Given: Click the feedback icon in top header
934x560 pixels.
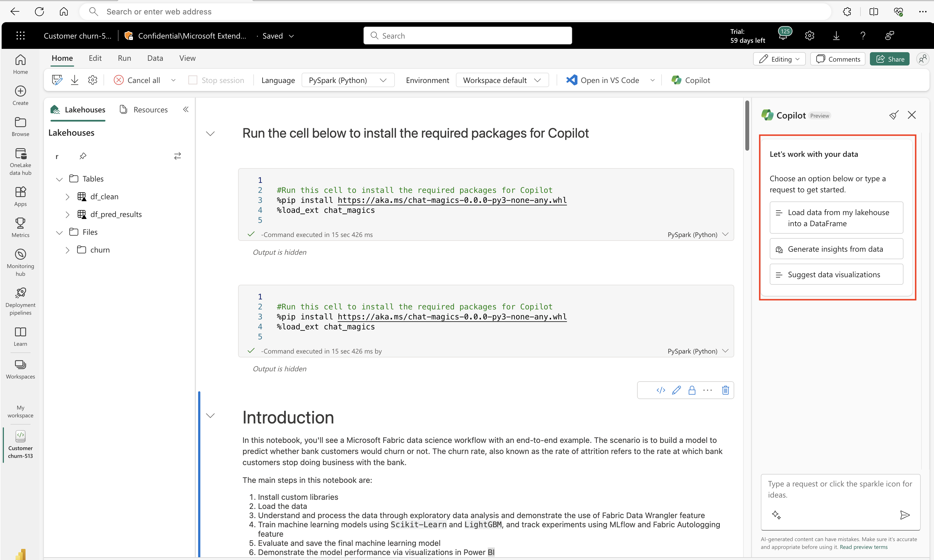Looking at the screenshot, I should [x=890, y=36].
